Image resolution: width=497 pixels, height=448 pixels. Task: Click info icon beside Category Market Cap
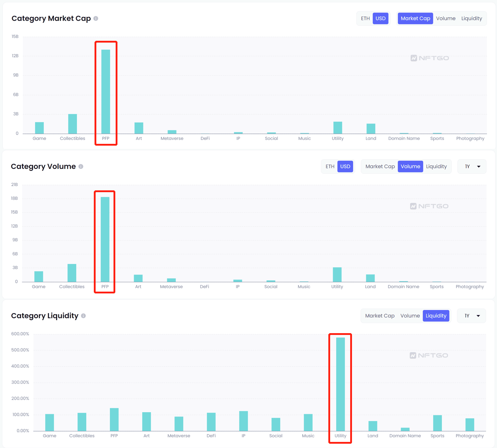point(96,19)
